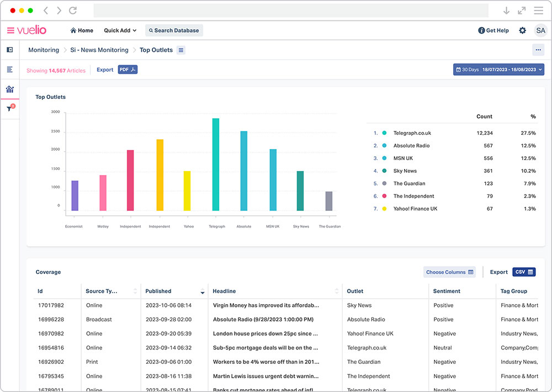
Task: Open the browser hamburger menu
Action: (x=538, y=10)
